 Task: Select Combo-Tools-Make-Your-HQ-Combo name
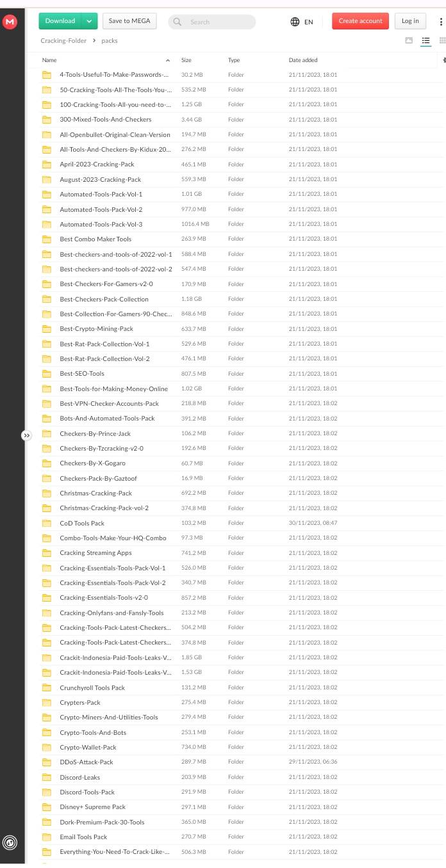point(113,538)
